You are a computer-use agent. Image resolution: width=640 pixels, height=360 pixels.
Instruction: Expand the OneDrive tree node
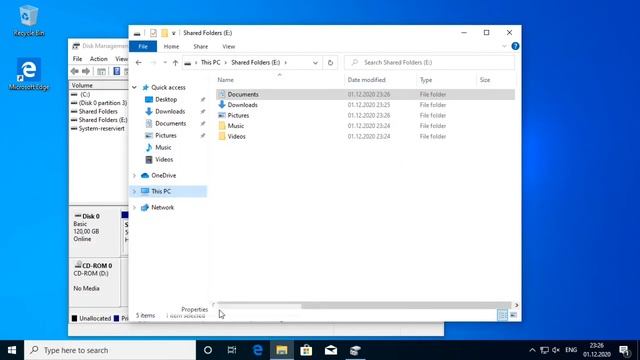click(x=134, y=176)
